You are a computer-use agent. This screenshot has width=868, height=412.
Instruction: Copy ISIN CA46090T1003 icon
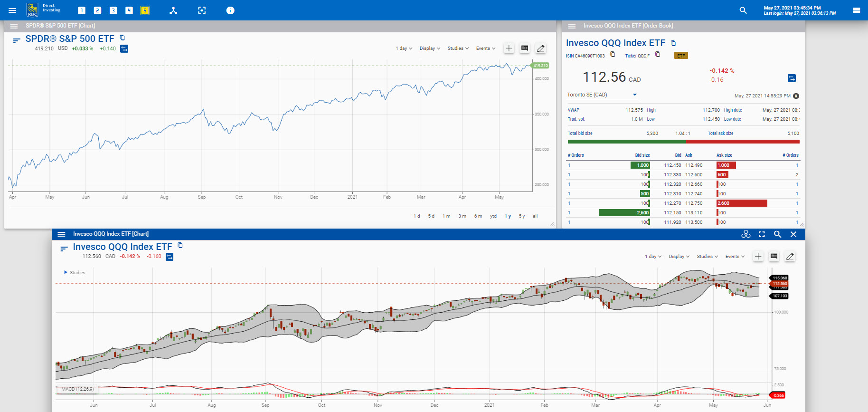(x=613, y=54)
